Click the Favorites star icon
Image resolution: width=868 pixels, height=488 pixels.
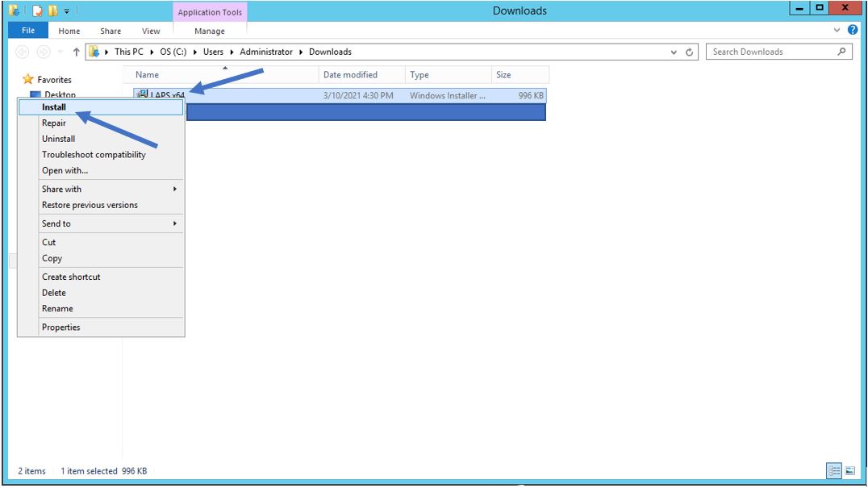click(27, 79)
